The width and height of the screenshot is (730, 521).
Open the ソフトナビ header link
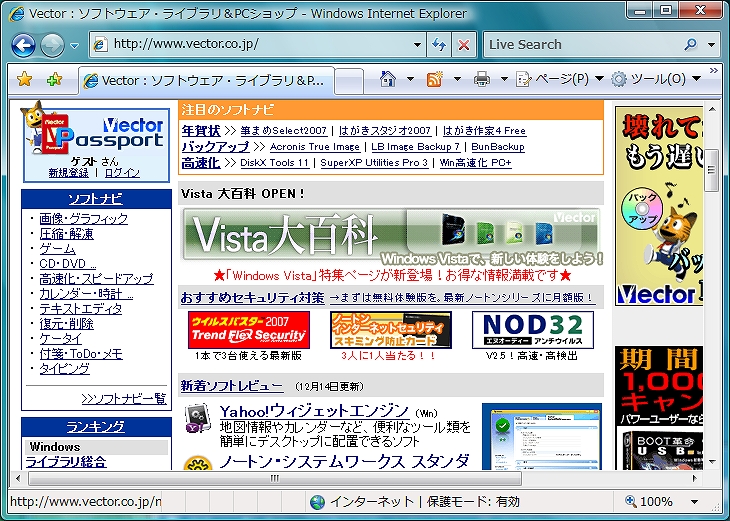pyautogui.click(x=95, y=199)
